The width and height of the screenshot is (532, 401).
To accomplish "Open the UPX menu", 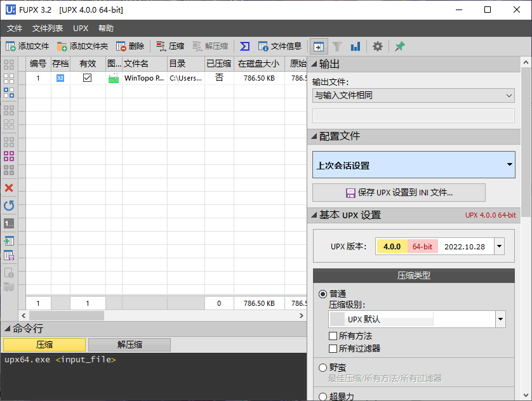I will [81, 29].
